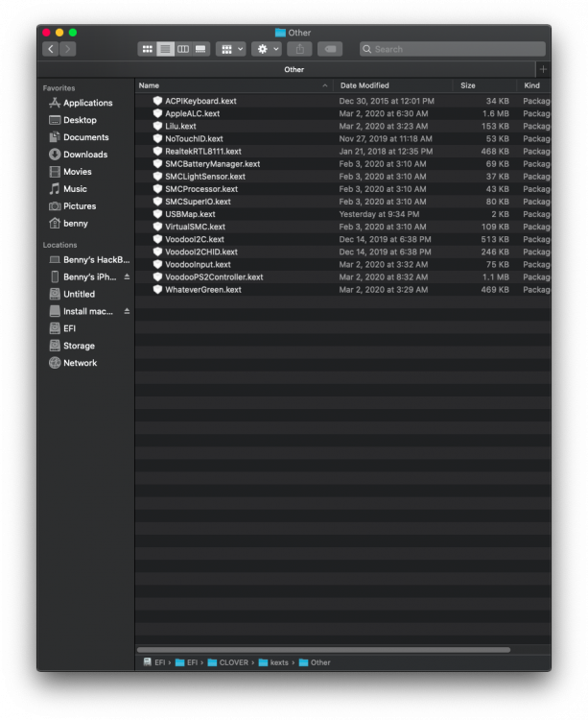Select SMCSuperIO.kext file

pos(342,202)
